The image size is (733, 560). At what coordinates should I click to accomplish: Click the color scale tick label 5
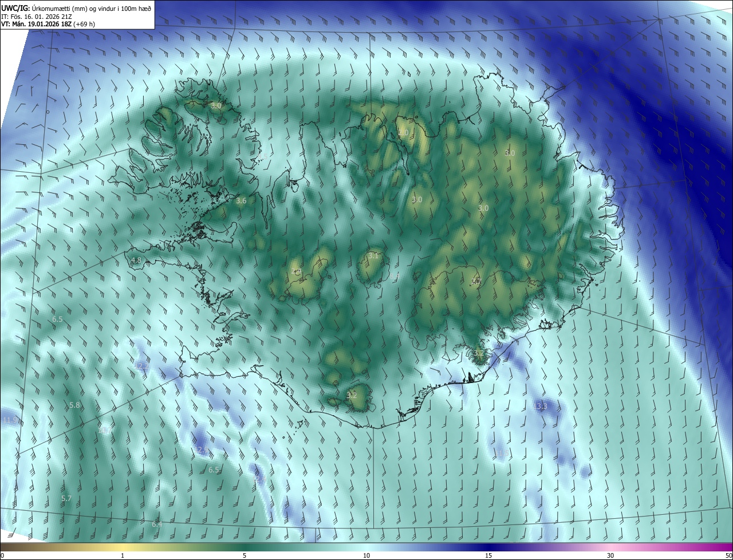[245, 555]
